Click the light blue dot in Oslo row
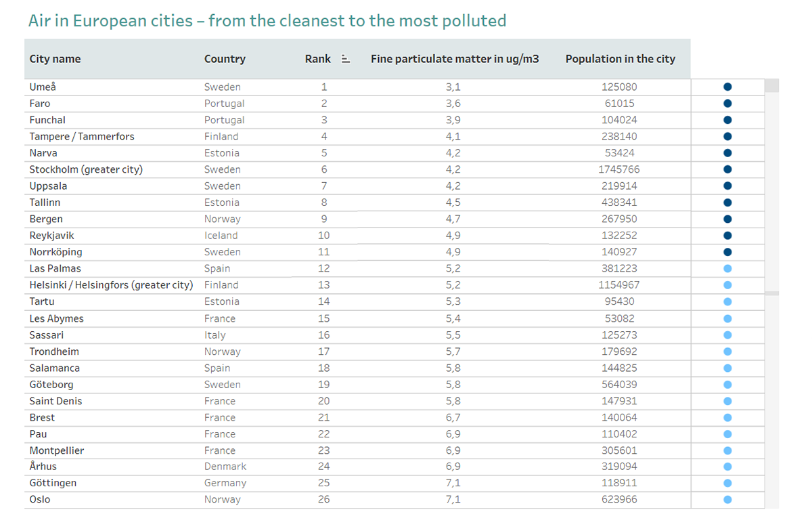The width and height of the screenshot is (812, 512). coord(727,500)
